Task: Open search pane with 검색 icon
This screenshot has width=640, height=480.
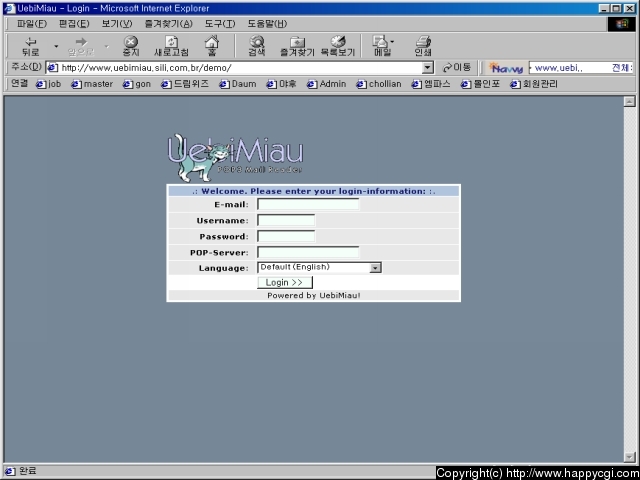Action: coord(257,46)
